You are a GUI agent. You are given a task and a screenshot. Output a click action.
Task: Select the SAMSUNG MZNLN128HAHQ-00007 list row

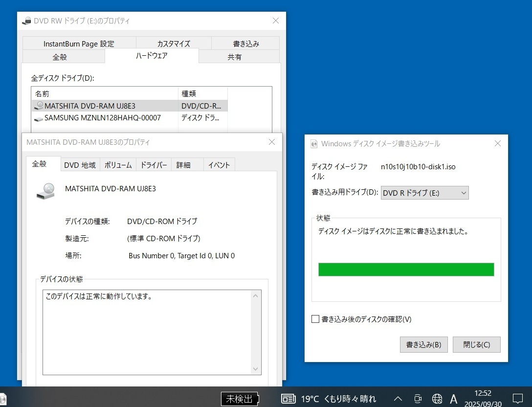(130, 118)
